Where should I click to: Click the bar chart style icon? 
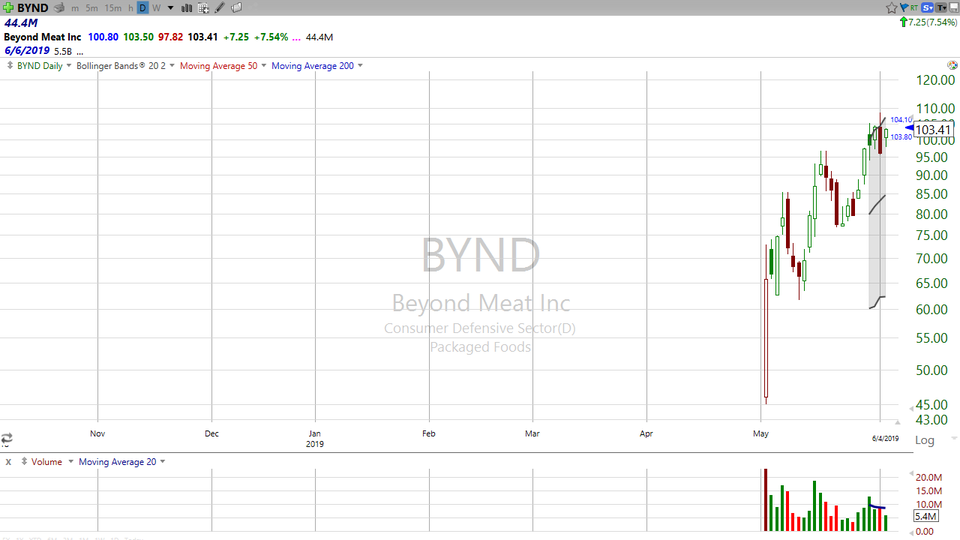(x=187, y=8)
